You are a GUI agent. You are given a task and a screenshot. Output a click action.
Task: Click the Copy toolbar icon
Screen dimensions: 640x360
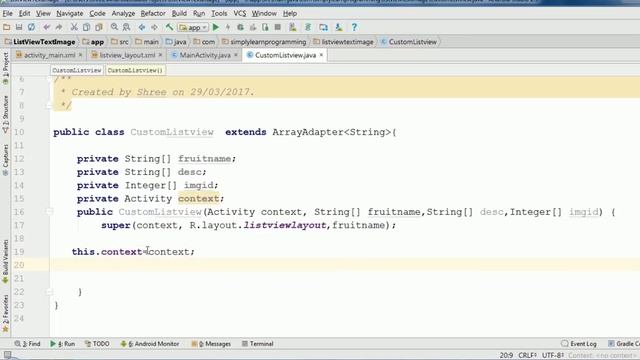coord(86,27)
